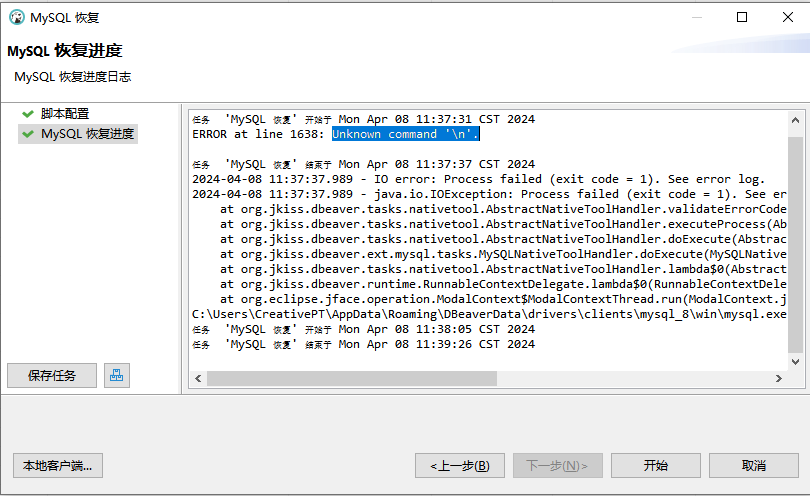Click the green check next to 脚本配置
The width and height of the screenshot is (810, 496).
28,114
